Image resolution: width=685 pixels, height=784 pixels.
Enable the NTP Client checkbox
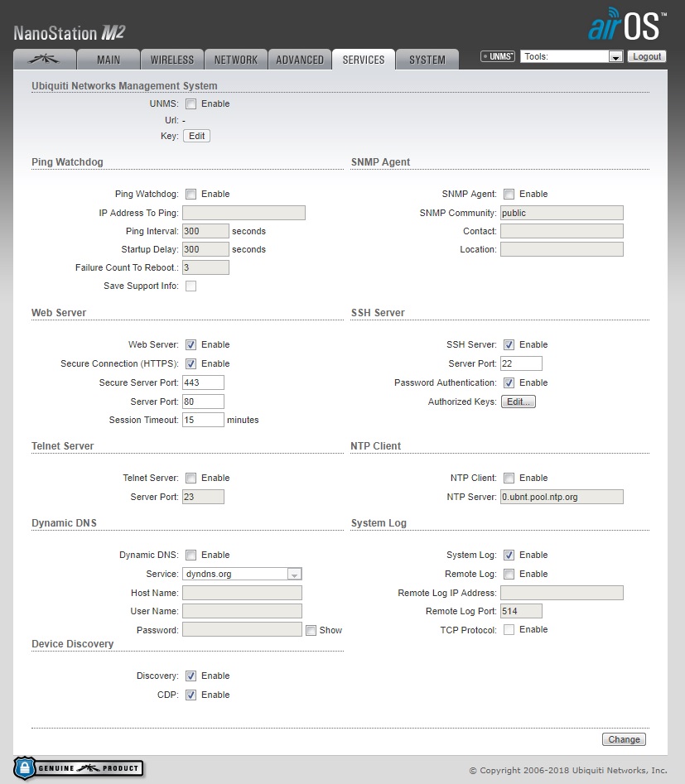(509, 478)
